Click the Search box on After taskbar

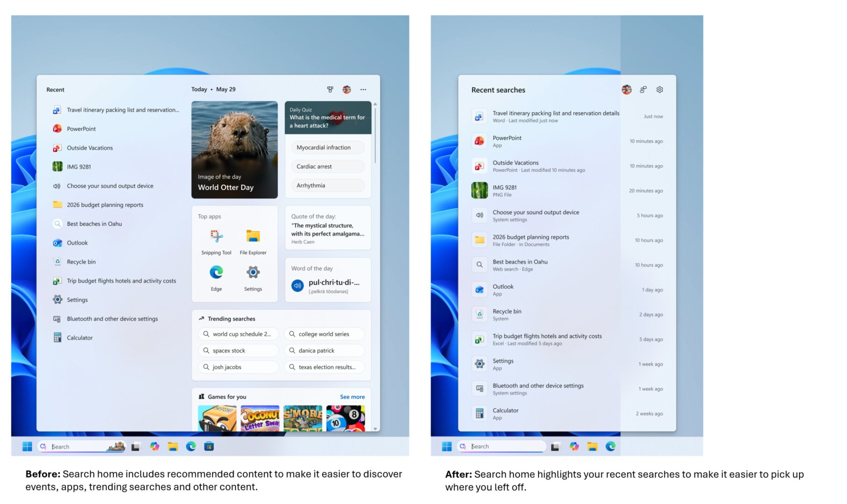(501, 447)
